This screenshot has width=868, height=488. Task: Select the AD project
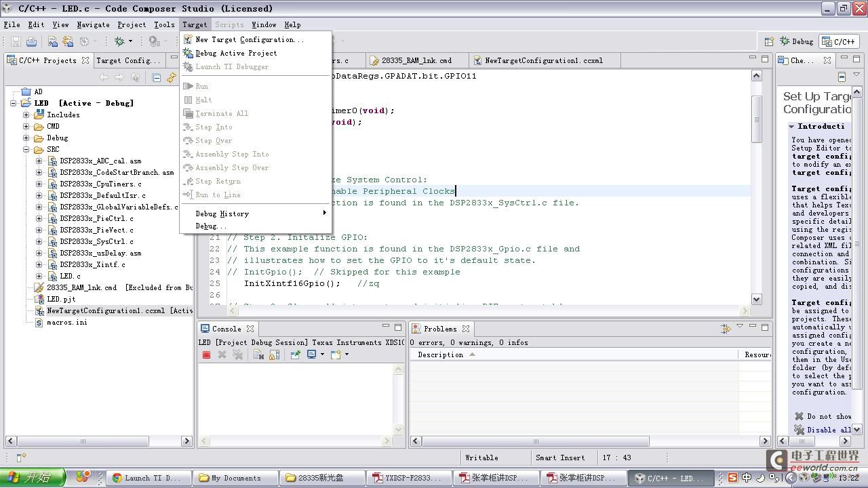click(38, 91)
